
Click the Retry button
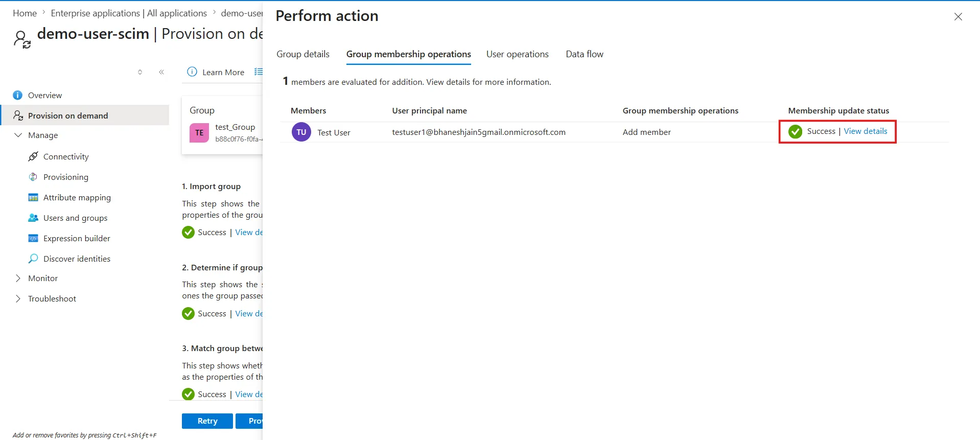click(207, 421)
